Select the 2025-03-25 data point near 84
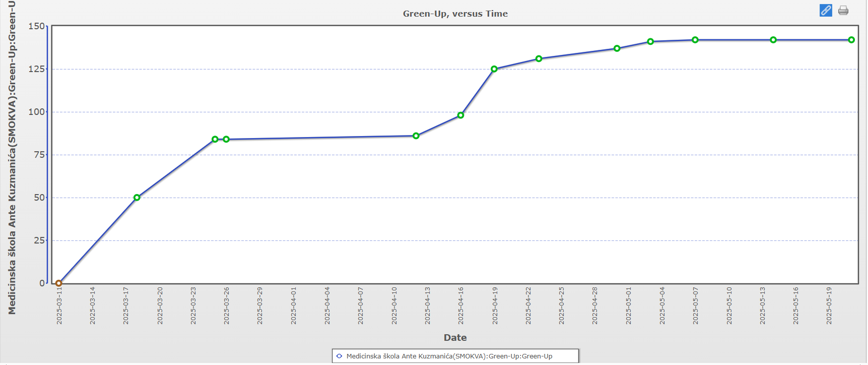Screen dimensions: 868x365 (x=215, y=139)
